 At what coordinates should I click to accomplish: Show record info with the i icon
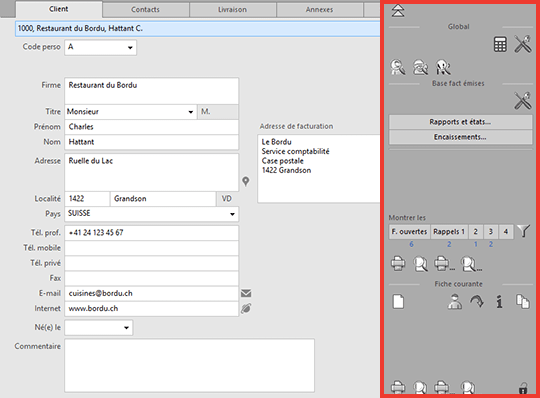click(x=499, y=302)
